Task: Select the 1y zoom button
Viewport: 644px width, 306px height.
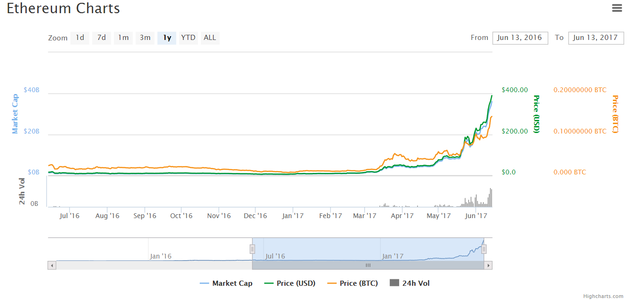Action: 167,38
